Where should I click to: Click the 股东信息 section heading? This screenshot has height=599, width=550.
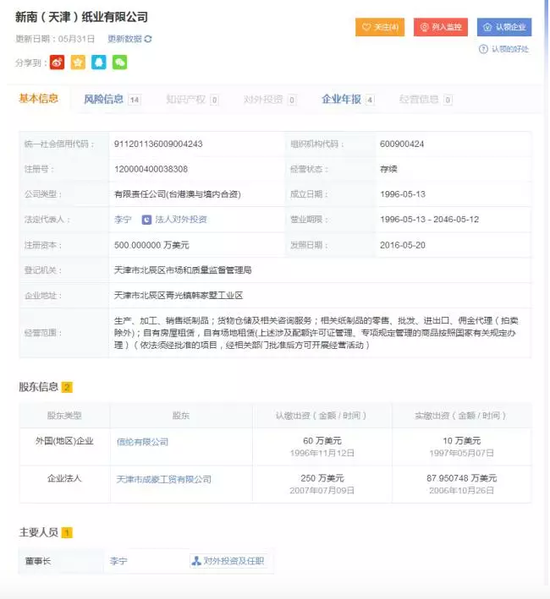[x=38, y=387]
